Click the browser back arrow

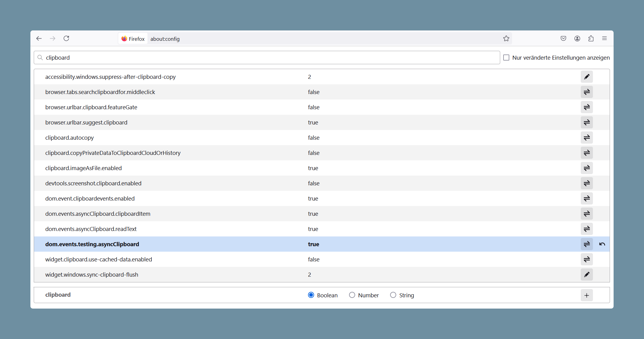39,38
